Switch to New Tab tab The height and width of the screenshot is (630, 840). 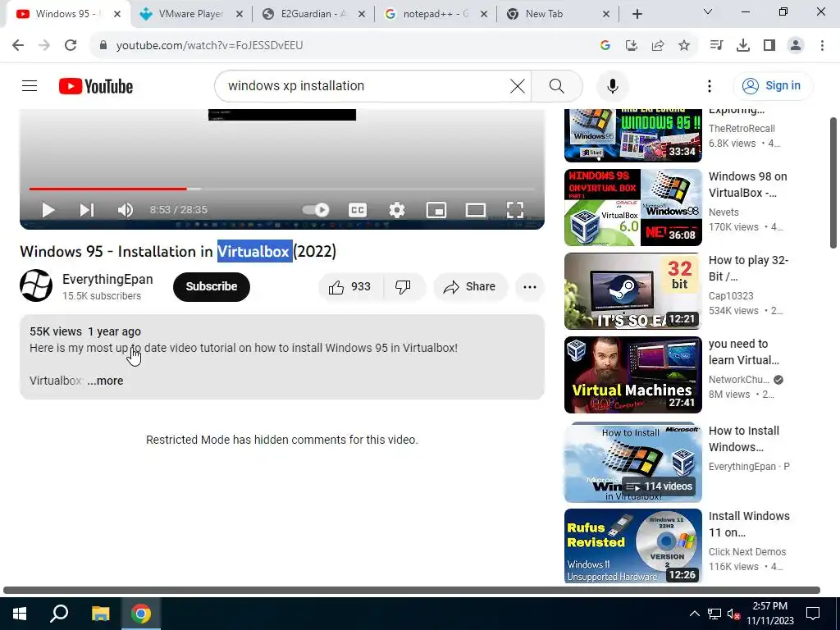pos(543,14)
